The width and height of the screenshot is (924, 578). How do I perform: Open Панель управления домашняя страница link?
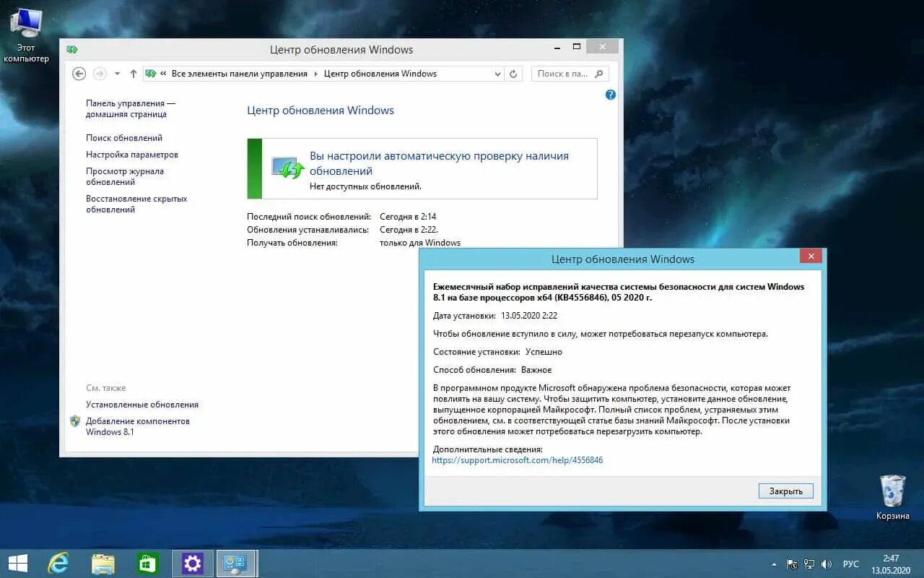point(131,108)
